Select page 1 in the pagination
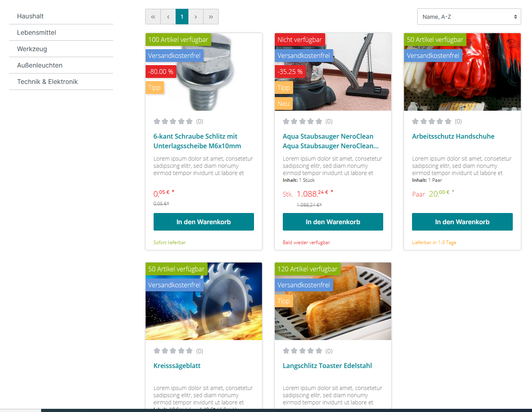Image resolution: width=532 pixels, height=412 pixels. (182, 17)
